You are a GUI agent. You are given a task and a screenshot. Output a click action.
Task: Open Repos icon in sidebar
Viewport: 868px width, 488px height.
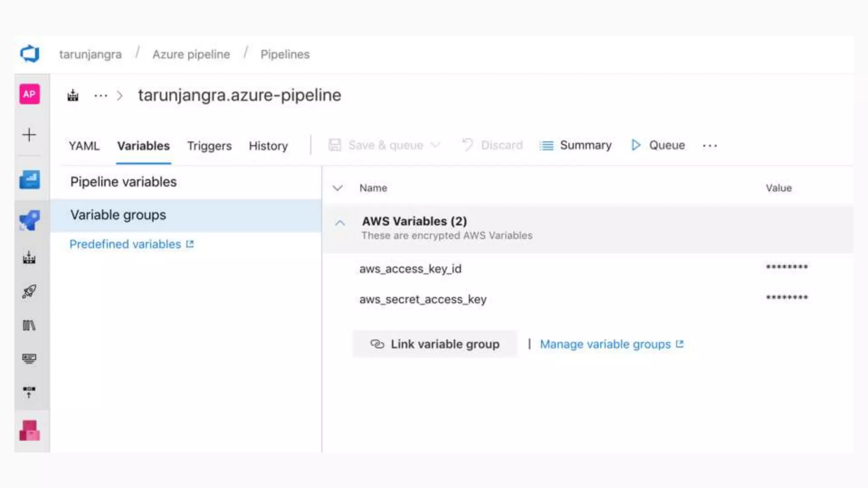click(29, 220)
